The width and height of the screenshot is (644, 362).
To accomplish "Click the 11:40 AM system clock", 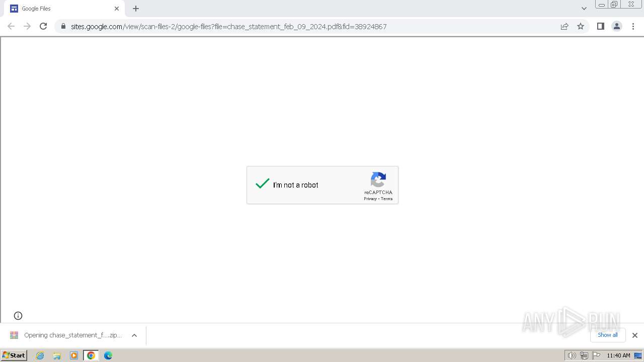I will tap(618, 355).
